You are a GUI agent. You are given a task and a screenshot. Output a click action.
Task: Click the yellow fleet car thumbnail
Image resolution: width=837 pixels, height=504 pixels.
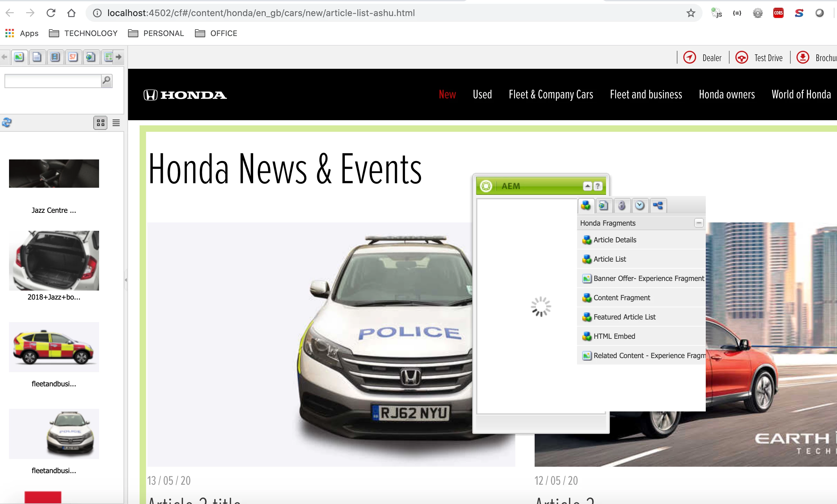click(x=54, y=347)
